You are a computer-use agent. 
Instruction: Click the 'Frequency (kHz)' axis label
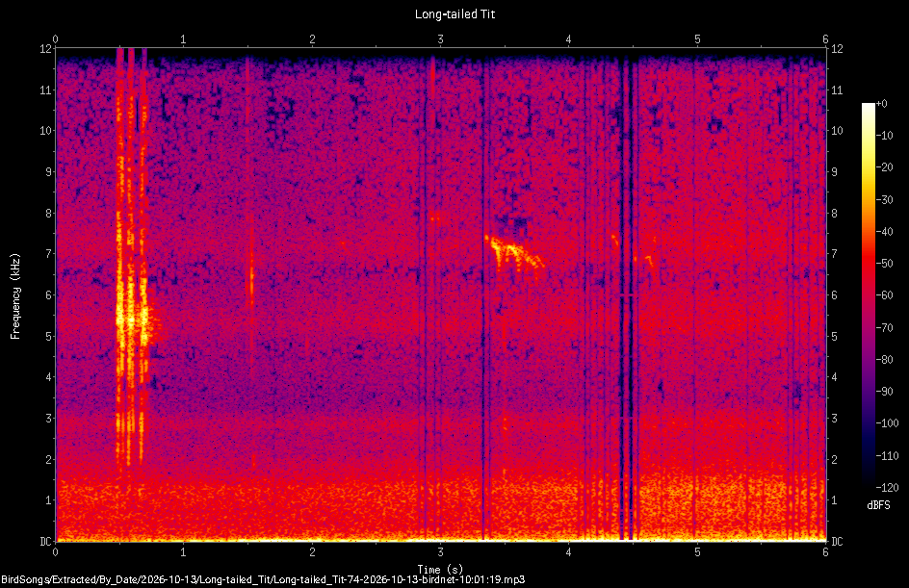(15, 296)
